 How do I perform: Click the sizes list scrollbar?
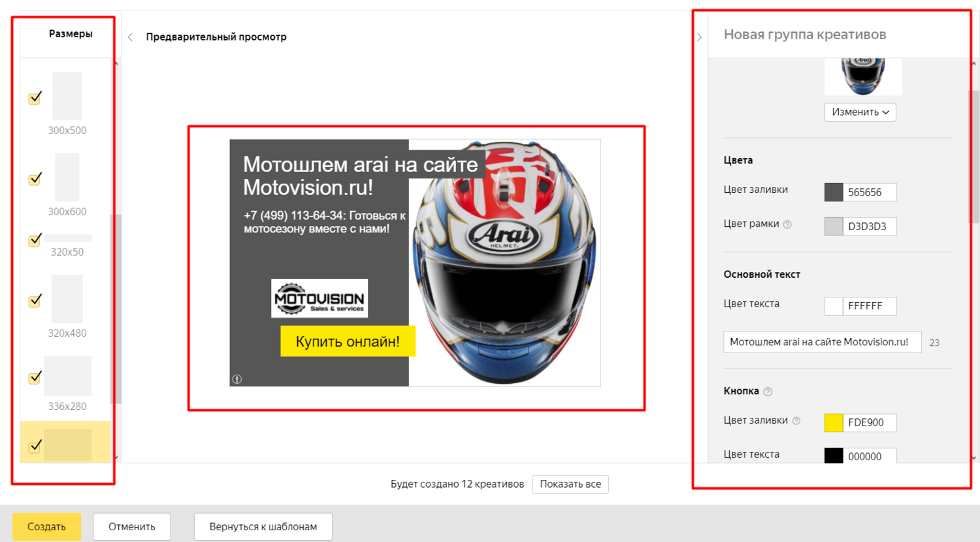pos(116,309)
